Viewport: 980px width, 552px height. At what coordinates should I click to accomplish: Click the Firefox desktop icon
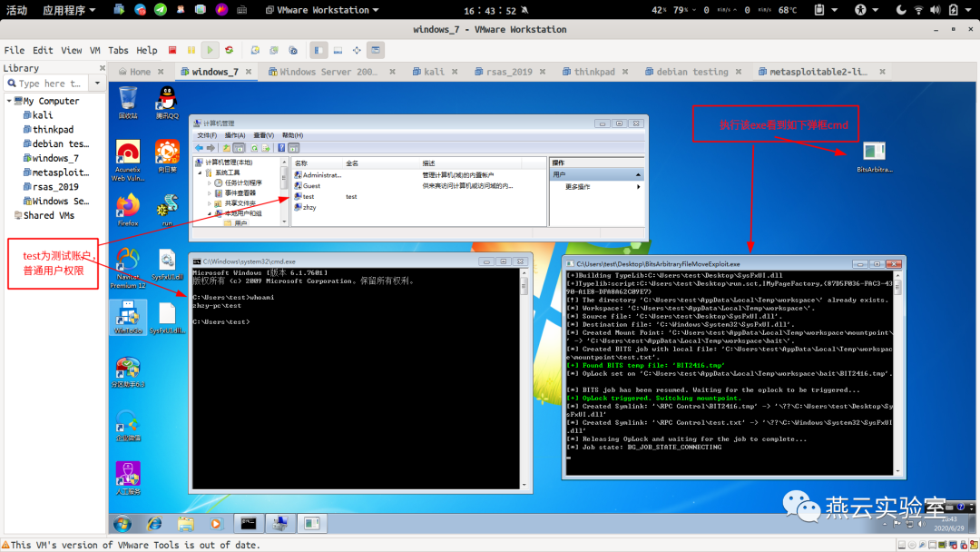[x=128, y=210]
